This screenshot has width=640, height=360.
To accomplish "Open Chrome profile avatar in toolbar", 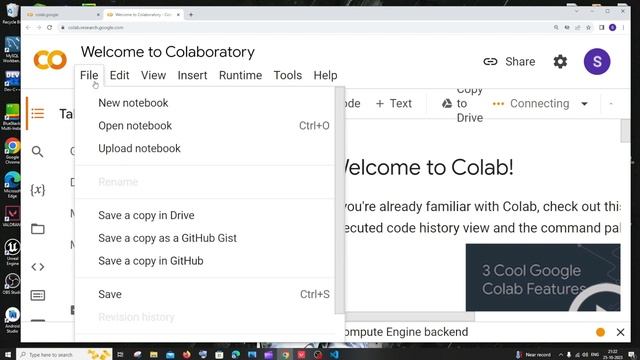I will (x=612, y=27).
